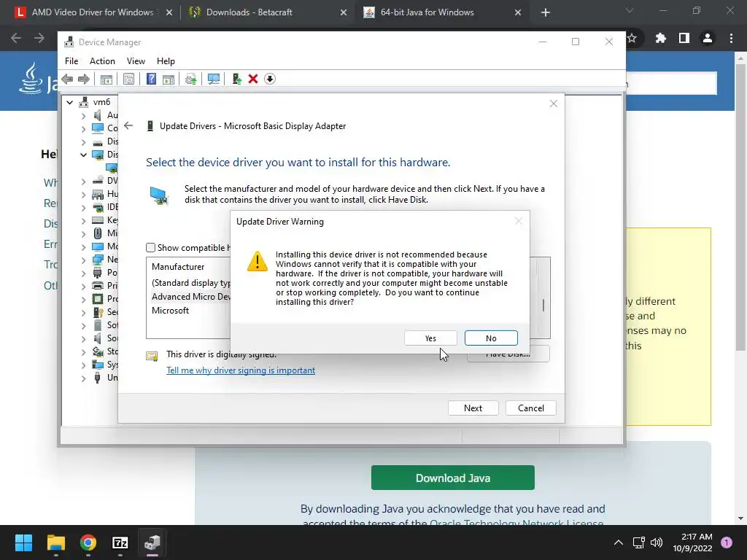The image size is (747, 560).
Task: Click the back arrow in Update Drivers wizard
Action: 128,125
